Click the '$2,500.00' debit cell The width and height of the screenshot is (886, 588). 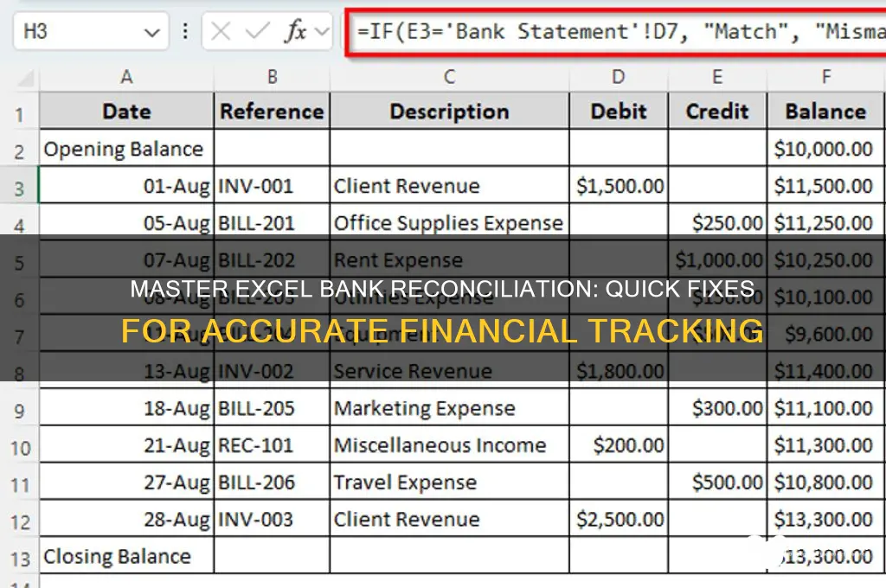pyautogui.click(x=619, y=519)
